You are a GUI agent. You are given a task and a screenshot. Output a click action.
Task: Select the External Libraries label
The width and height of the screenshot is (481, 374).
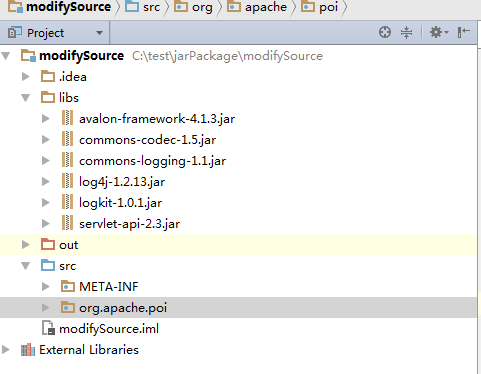tap(89, 350)
